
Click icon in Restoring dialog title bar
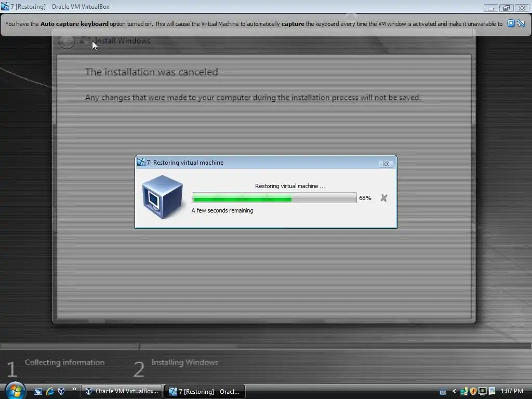tap(141, 162)
